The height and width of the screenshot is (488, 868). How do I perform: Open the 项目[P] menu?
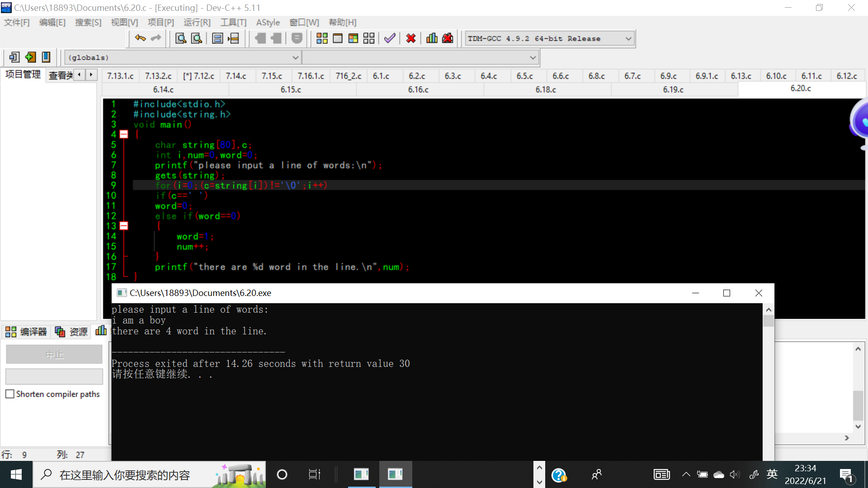161,23
